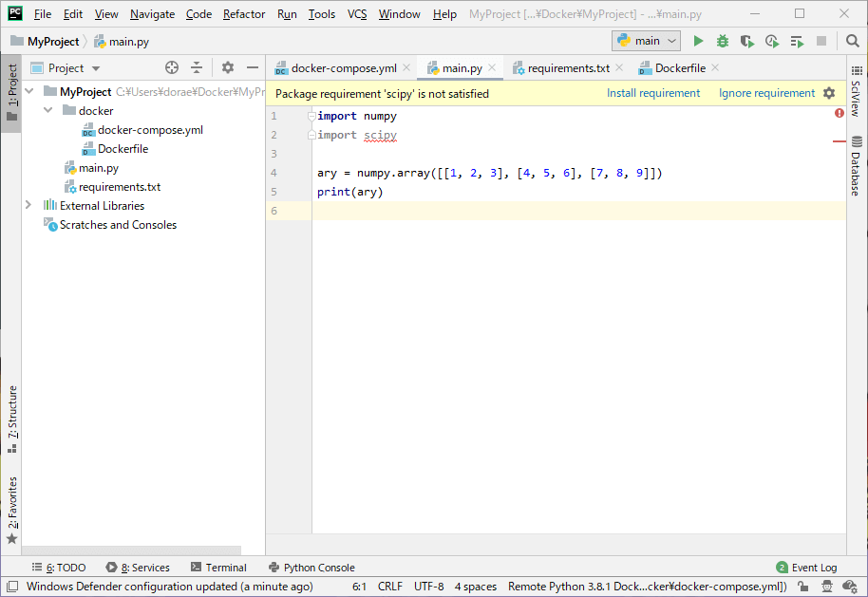Open concurrency diagram run icon

click(797, 41)
